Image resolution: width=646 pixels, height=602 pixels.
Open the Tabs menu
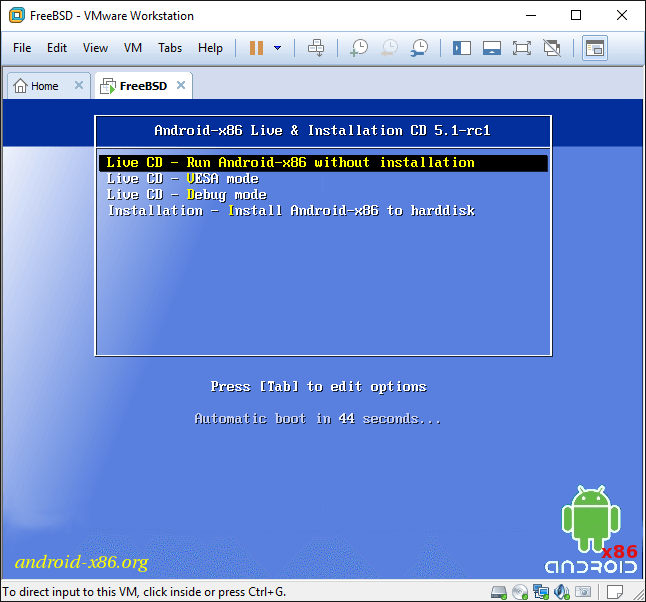170,48
